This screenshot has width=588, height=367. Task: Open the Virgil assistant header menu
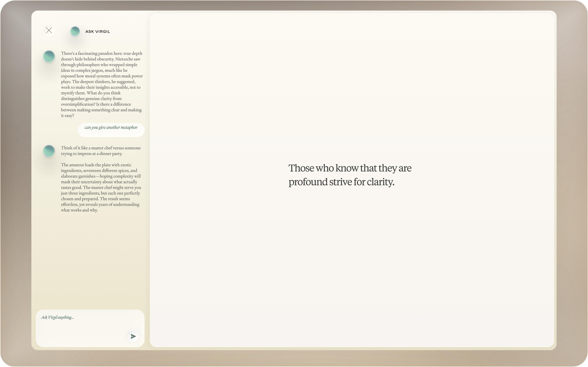pos(90,31)
